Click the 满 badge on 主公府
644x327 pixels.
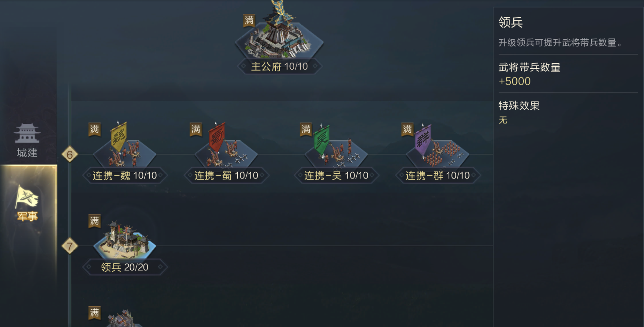249,20
